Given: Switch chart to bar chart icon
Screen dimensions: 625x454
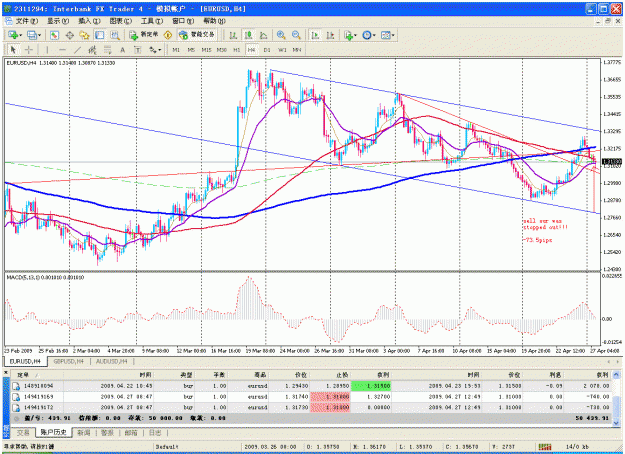Looking at the screenshot, I should tap(233, 35).
